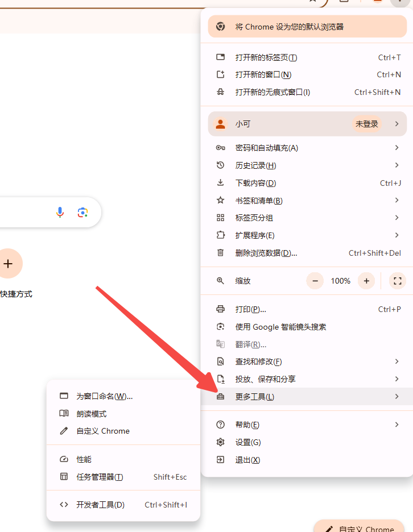Click 将 Chrome 设为您的默认浏览器 banner

[307, 27]
